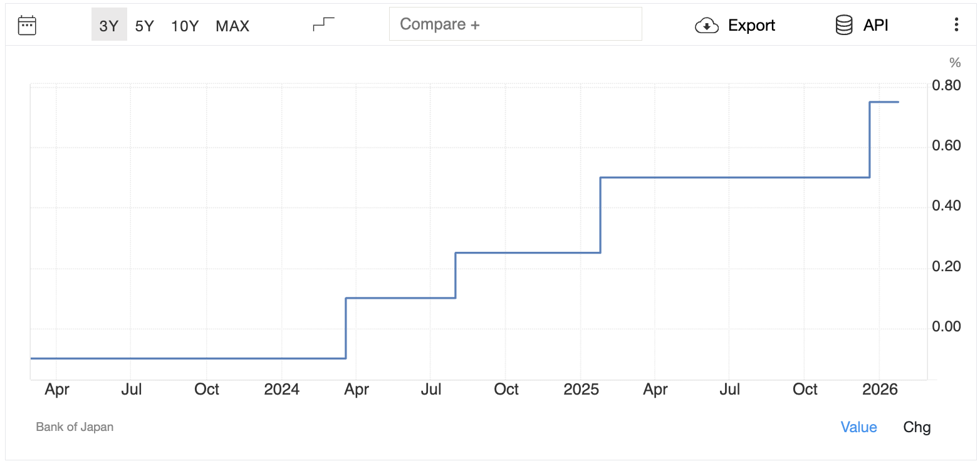Open the calendar date range picker
The image size is (980, 461).
[27, 25]
